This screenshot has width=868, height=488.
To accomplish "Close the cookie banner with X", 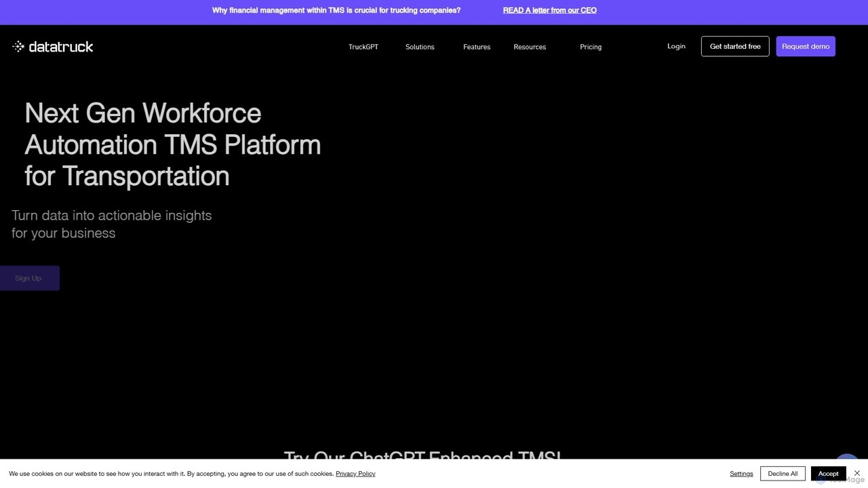I will tap(857, 473).
